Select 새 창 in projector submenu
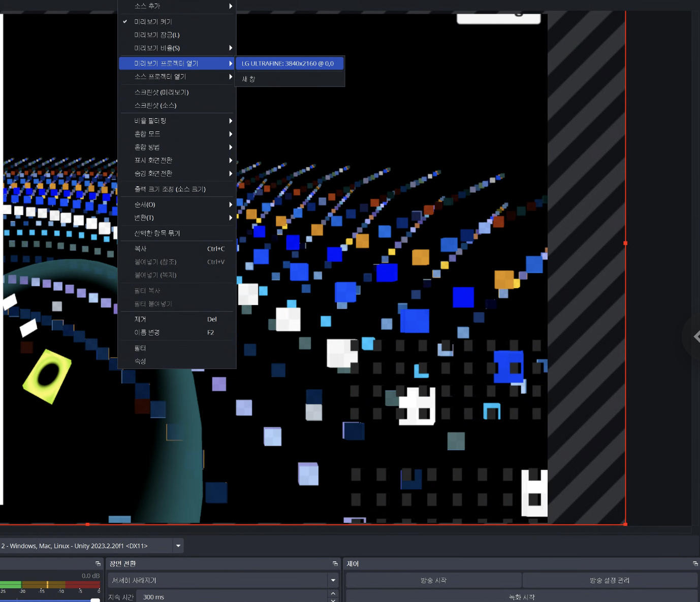700x602 pixels. click(x=290, y=79)
